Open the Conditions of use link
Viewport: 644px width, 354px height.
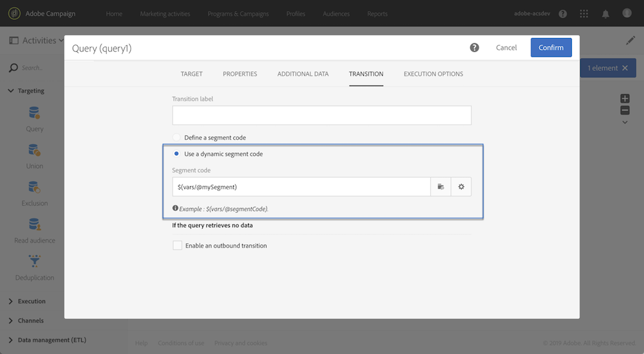point(181,343)
